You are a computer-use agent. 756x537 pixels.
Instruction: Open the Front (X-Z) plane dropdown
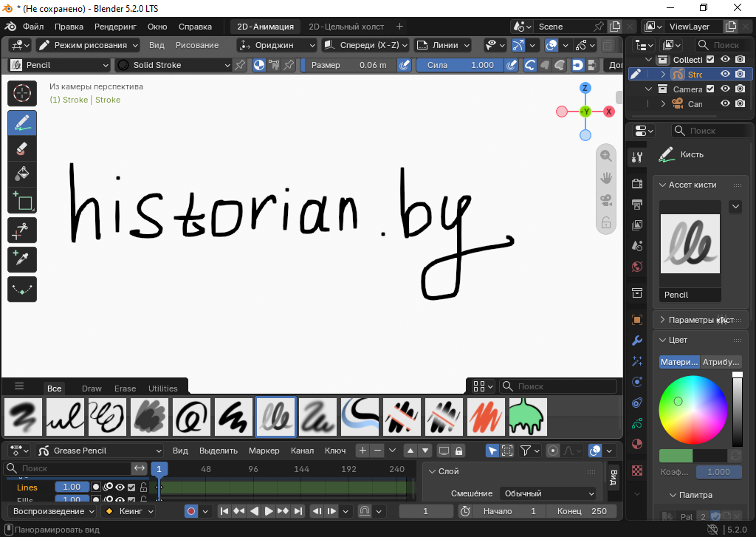click(x=366, y=45)
